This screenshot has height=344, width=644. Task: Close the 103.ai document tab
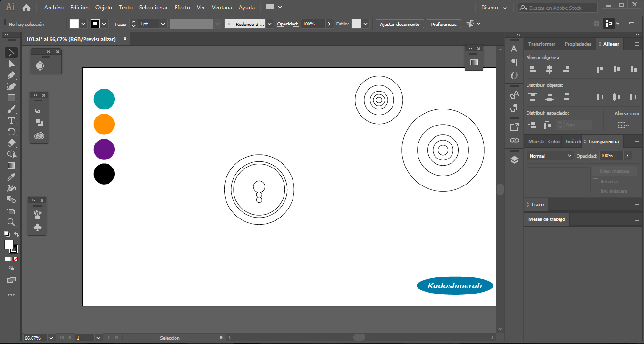coord(125,39)
